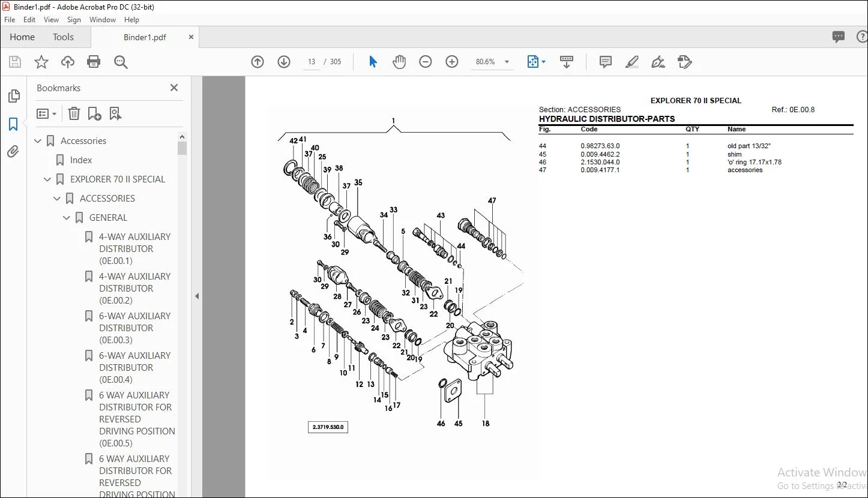Print the document with printer icon
868x498 pixels.
click(x=94, y=62)
